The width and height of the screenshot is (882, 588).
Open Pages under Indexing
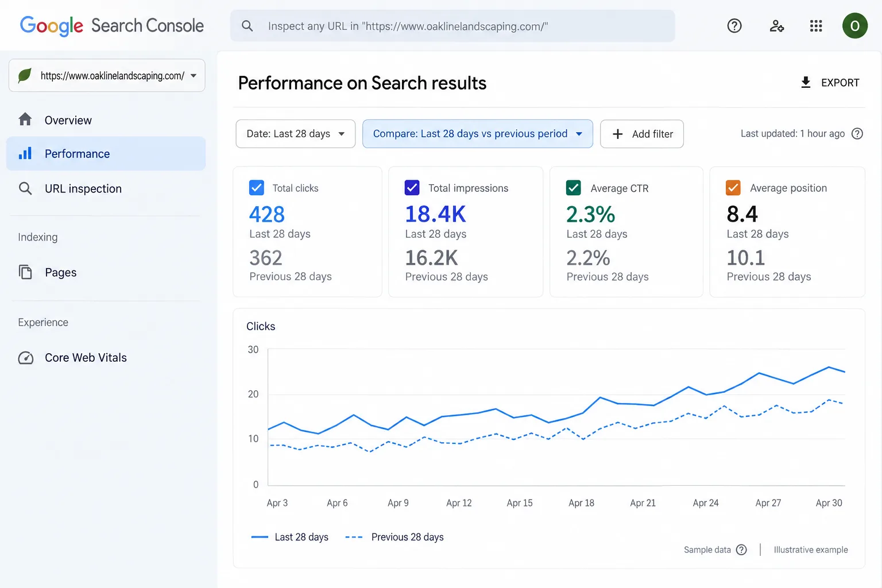106,272
